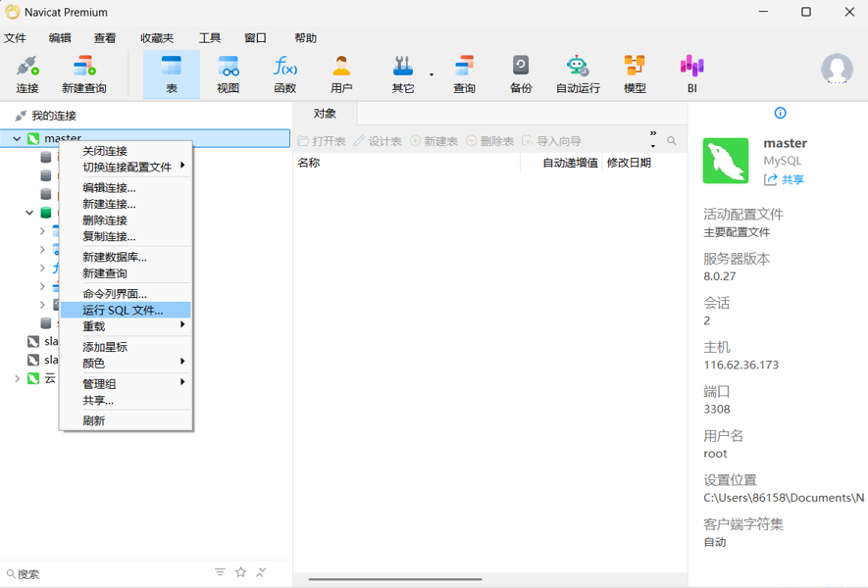
Task: Select the 视图 views toolbar icon
Action: pyautogui.click(x=228, y=74)
